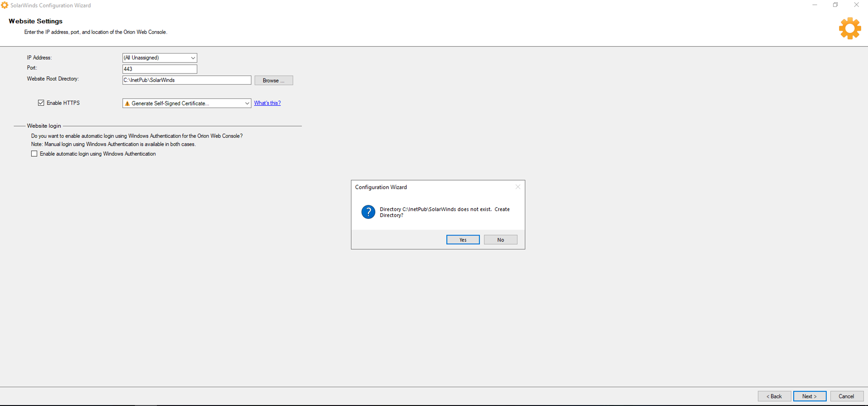The image size is (868, 406).
Task: Click the warning icon in certificate dropdown
Action: click(128, 104)
